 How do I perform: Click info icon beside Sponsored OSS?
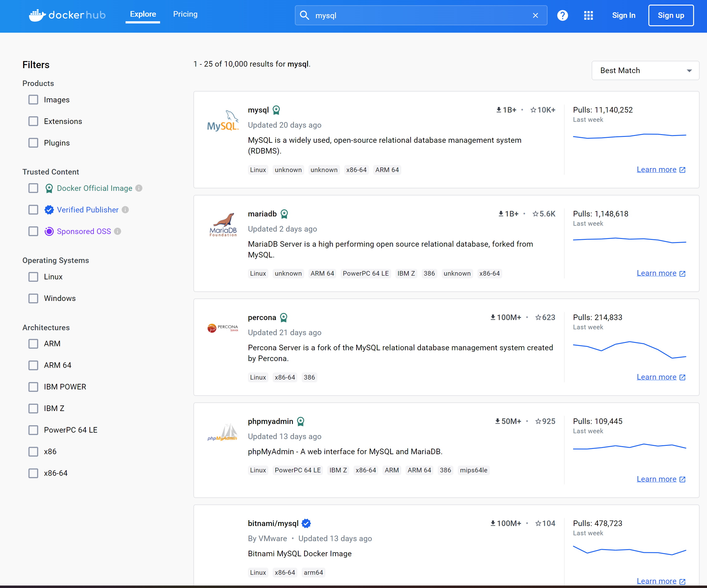click(x=118, y=231)
